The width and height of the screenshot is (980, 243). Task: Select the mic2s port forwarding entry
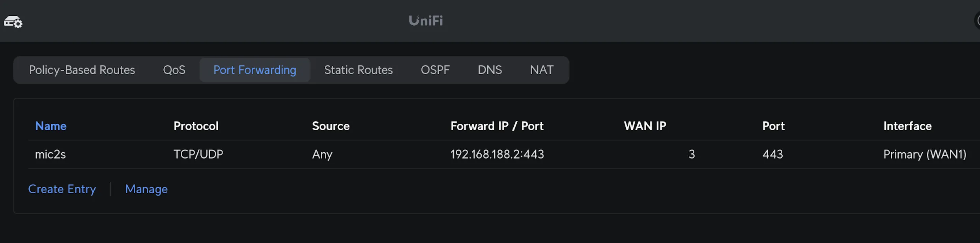50,154
